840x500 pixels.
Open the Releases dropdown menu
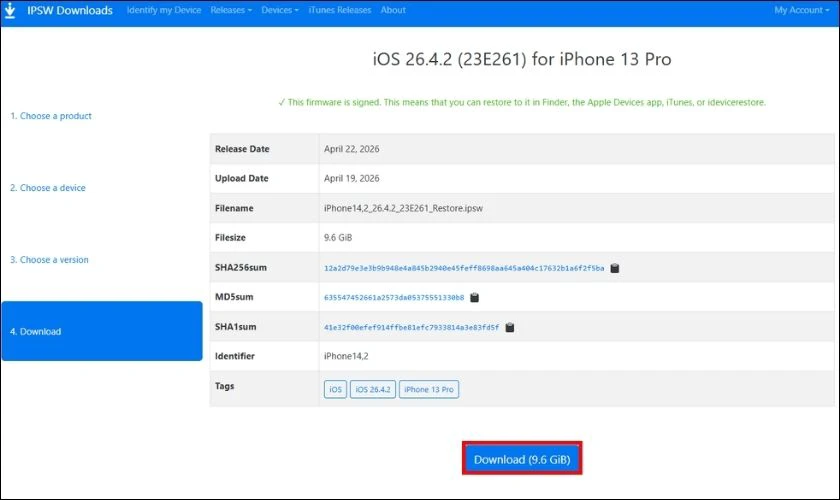pyautogui.click(x=231, y=10)
